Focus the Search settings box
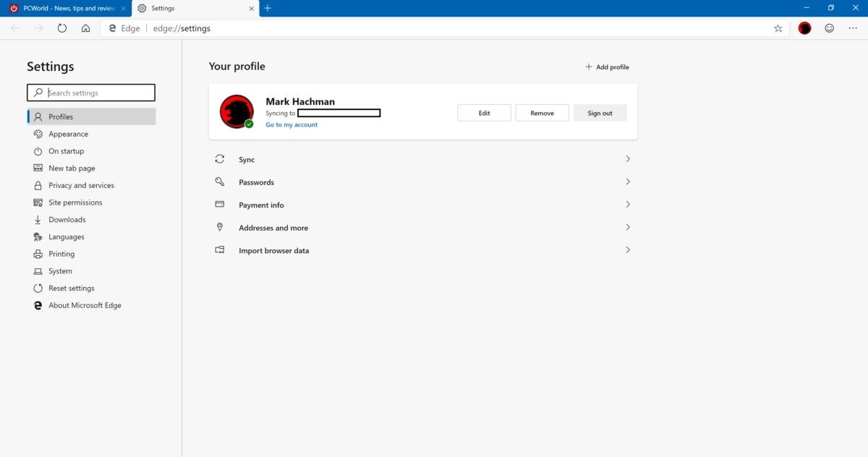The height and width of the screenshot is (457, 868). [91, 93]
